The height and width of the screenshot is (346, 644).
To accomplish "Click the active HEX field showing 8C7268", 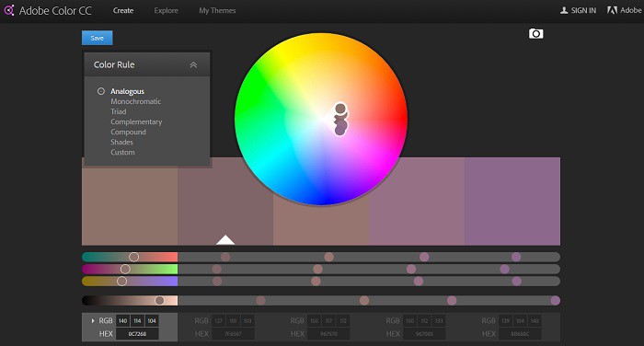I will point(137,334).
